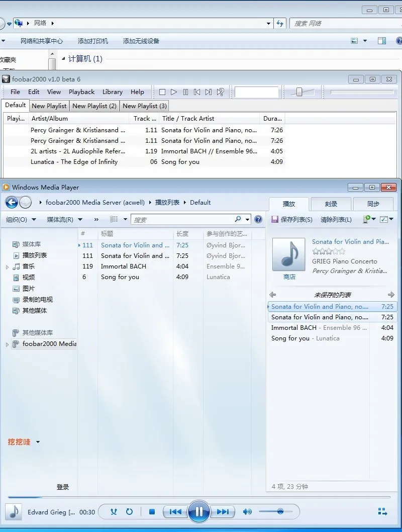402x532 pixels.
Task: Open the view options dropdown
Action: [x=125, y=219]
